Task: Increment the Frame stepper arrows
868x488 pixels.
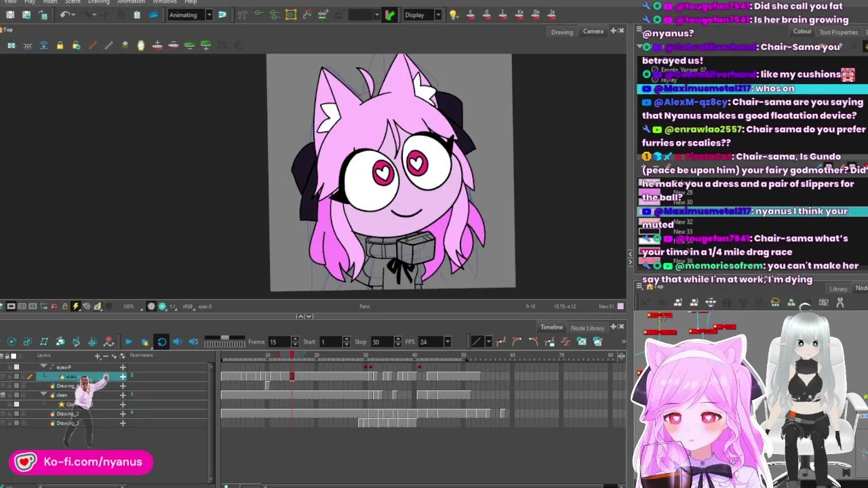Action: 294,340
